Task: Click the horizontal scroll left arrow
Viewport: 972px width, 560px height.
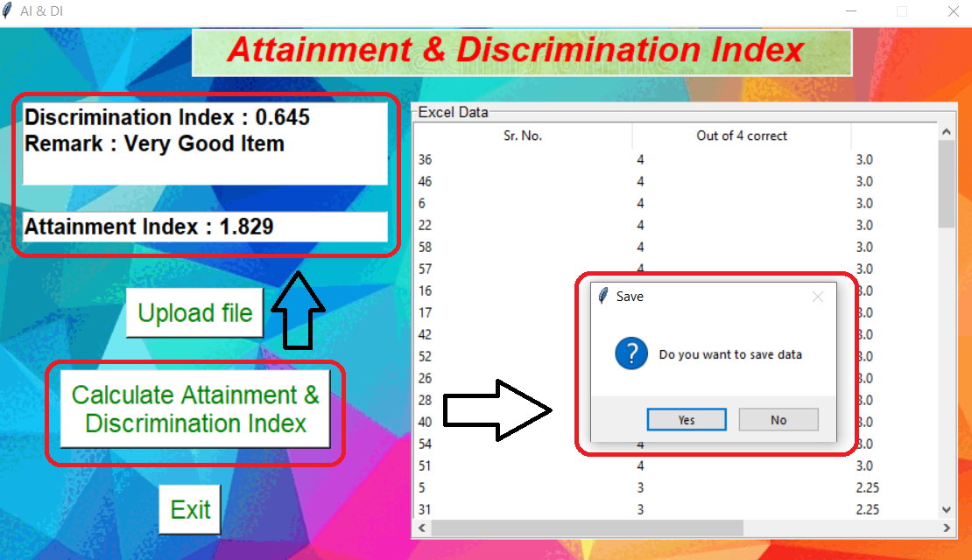Action: pyautogui.click(x=422, y=528)
